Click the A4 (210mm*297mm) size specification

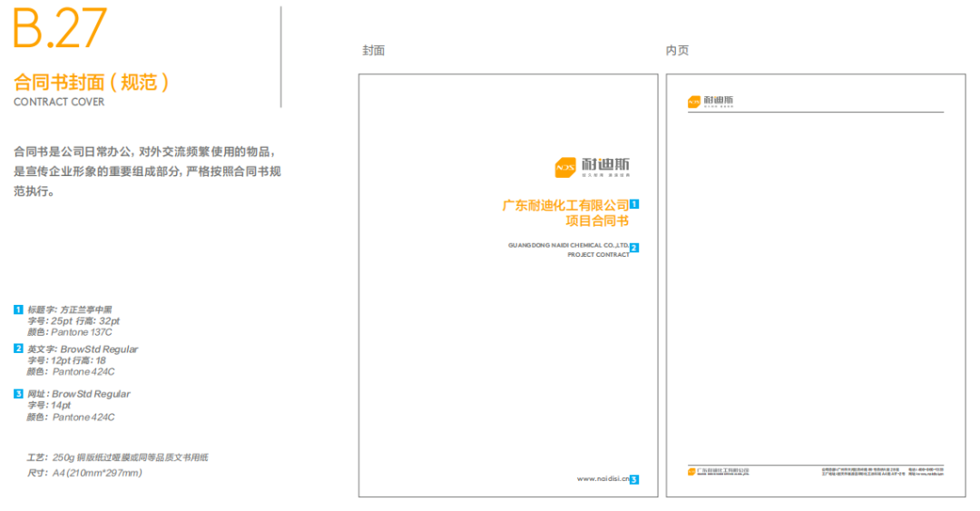[83, 473]
